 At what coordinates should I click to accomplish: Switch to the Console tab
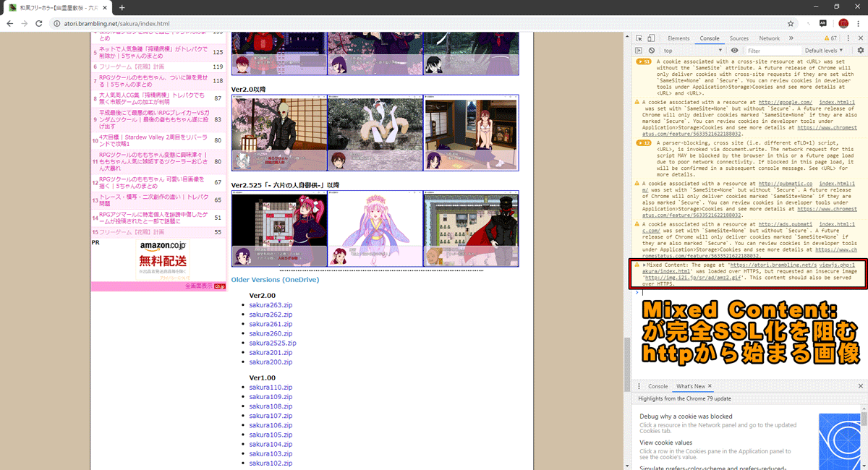tap(710, 38)
